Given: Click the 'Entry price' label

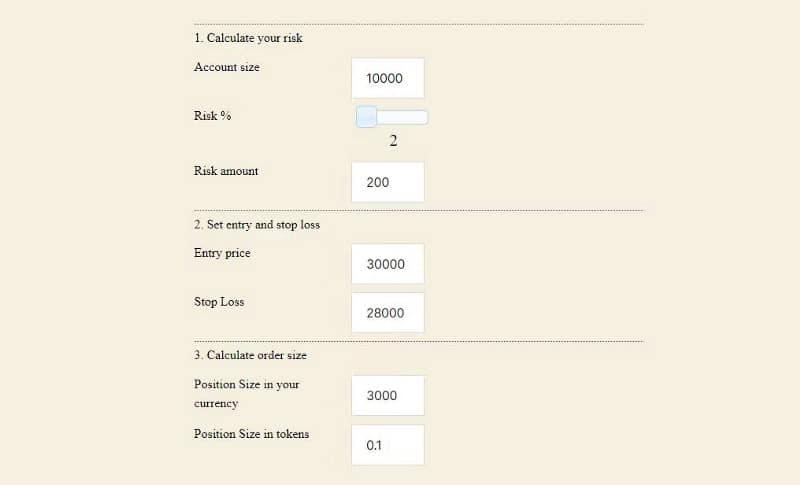Looking at the screenshot, I should pos(222,253).
